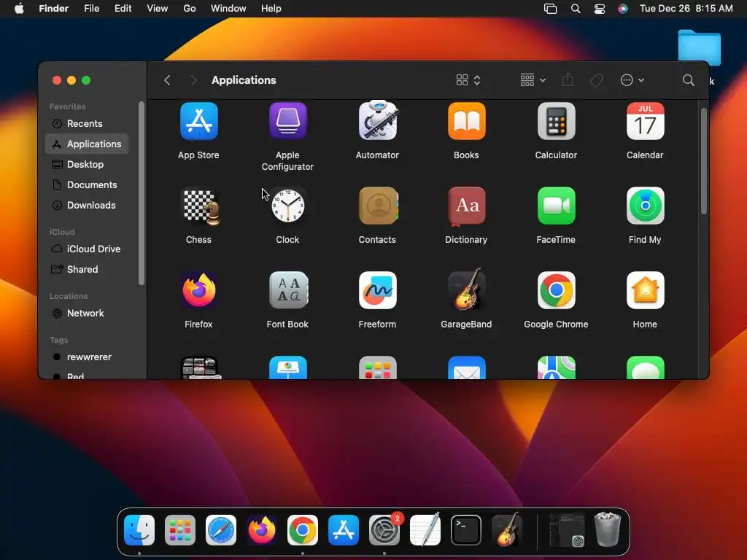Open the Go menu
Screen dimensions: 747x560
pyautogui.click(x=190, y=9)
